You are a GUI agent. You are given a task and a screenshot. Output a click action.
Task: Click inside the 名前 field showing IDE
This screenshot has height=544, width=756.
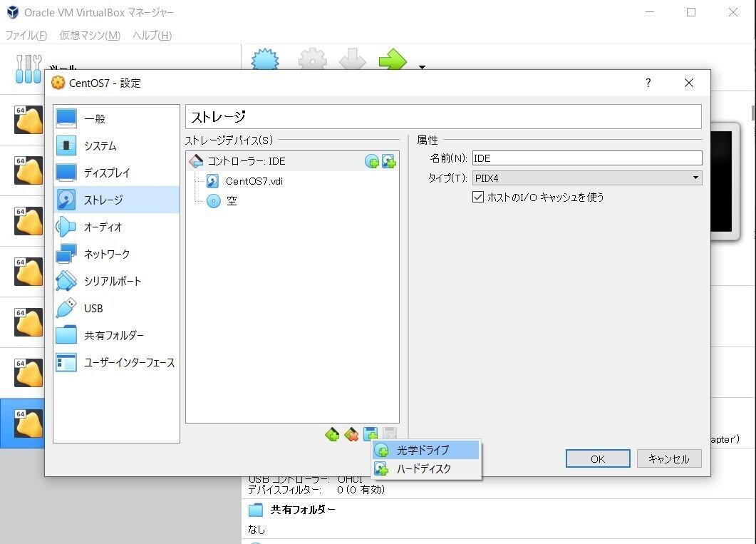[584, 158]
